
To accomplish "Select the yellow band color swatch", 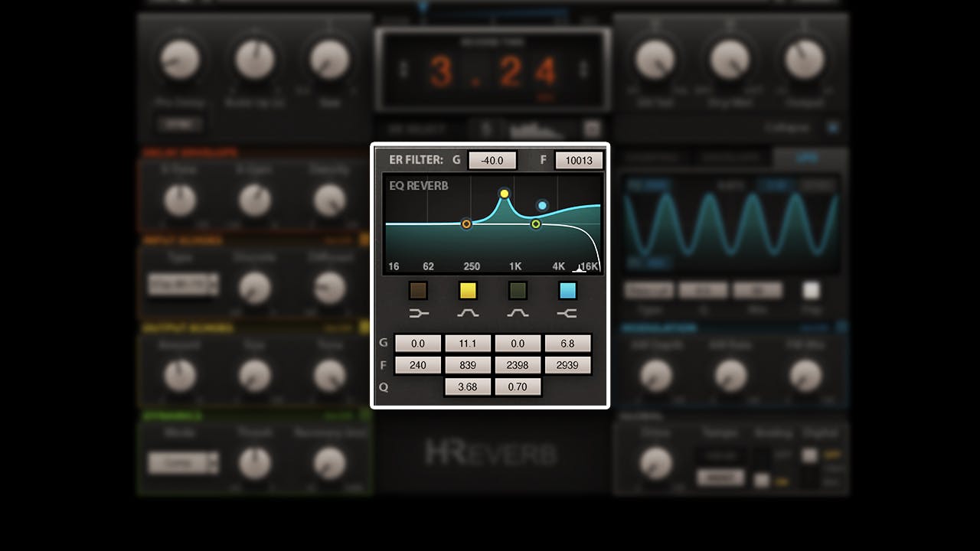I will pyautogui.click(x=467, y=290).
